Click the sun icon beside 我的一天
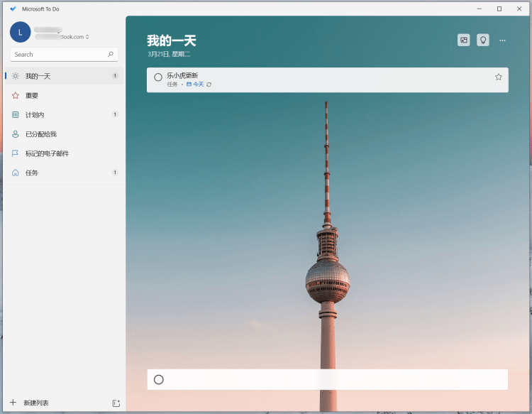 16,76
